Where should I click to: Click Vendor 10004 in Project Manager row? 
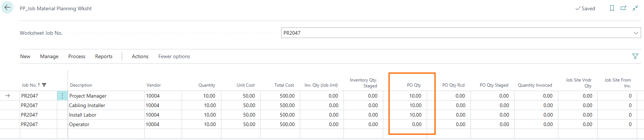tap(153, 96)
